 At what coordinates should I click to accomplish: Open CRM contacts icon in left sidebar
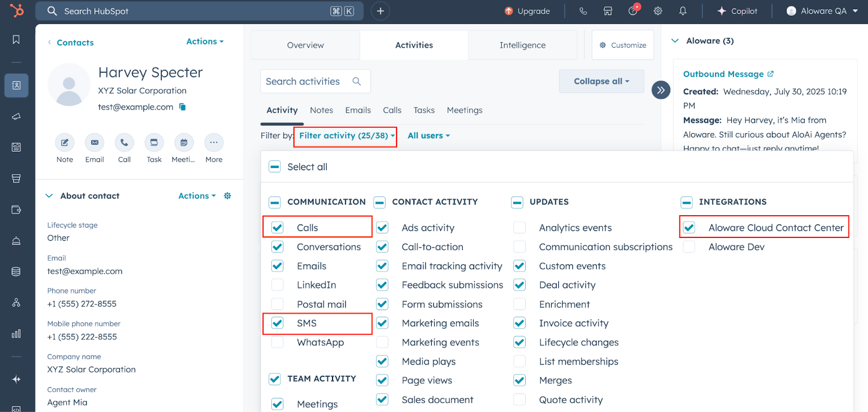click(16, 86)
